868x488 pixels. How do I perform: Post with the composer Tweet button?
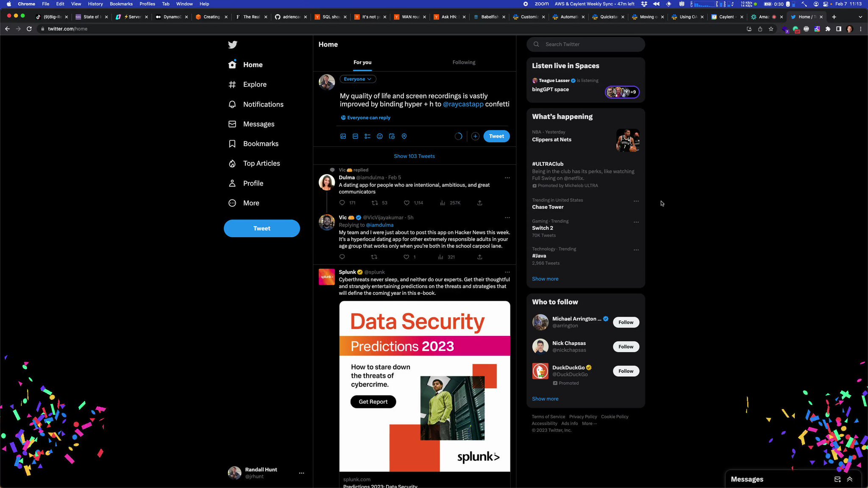pyautogui.click(x=497, y=136)
